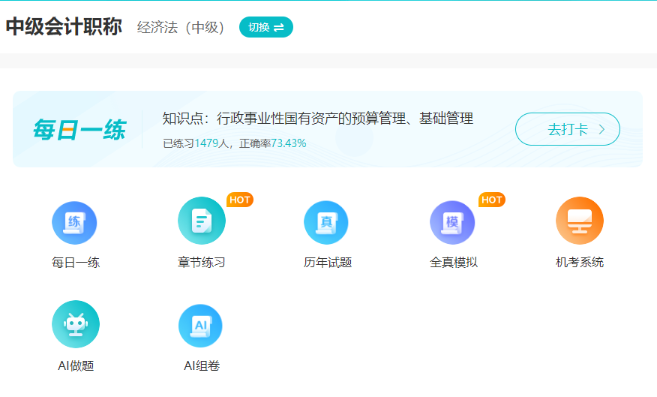Click the 每日一练 label under the icon
Image resolution: width=657 pixels, height=397 pixels.
[76, 262]
